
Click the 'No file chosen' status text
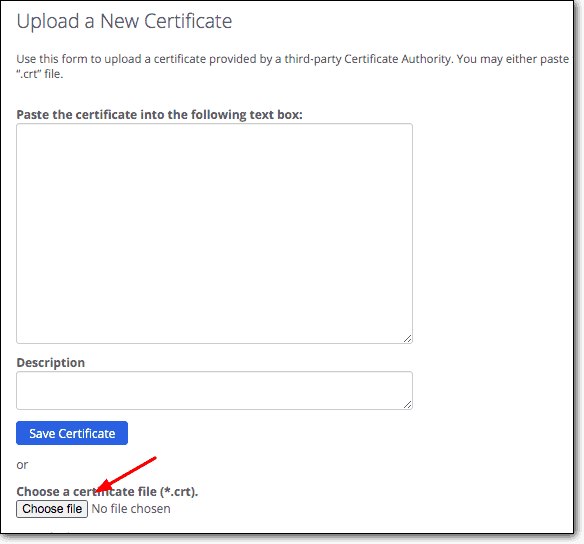[x=131, y=509]
